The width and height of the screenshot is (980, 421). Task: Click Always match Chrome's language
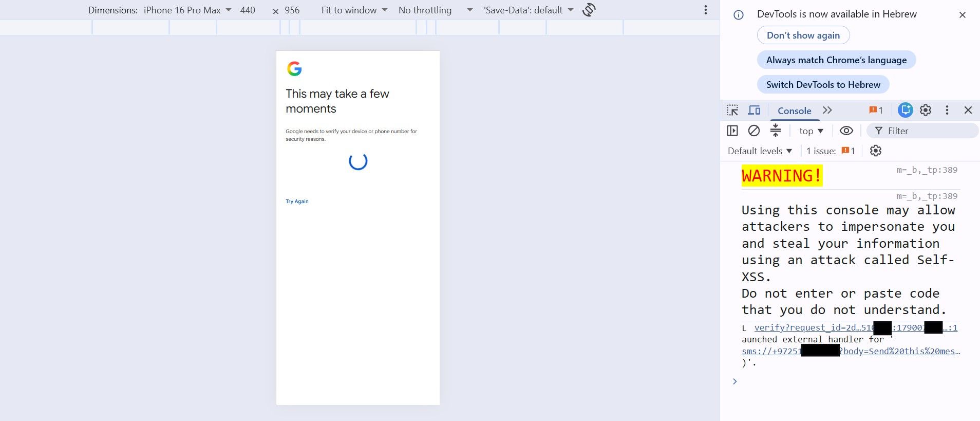point(836,60)
